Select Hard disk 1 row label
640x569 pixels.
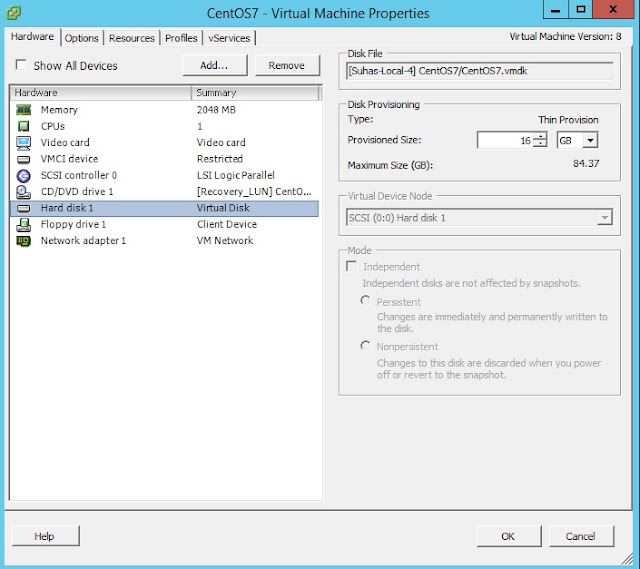point(67,208)
